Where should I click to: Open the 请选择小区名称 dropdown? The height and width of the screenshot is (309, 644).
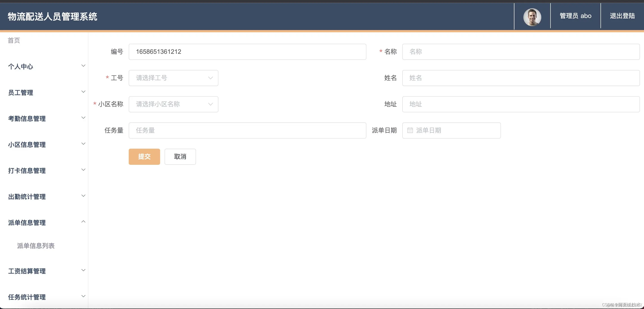point(173,104)
